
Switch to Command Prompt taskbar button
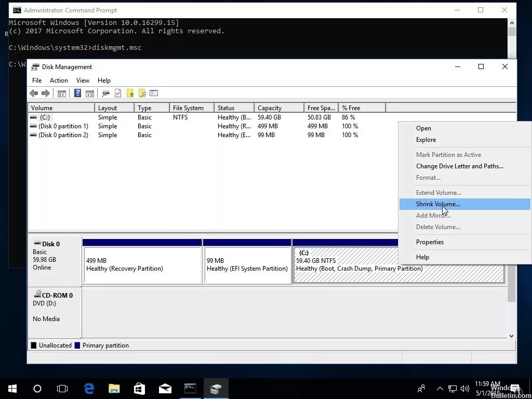[190, 389]
